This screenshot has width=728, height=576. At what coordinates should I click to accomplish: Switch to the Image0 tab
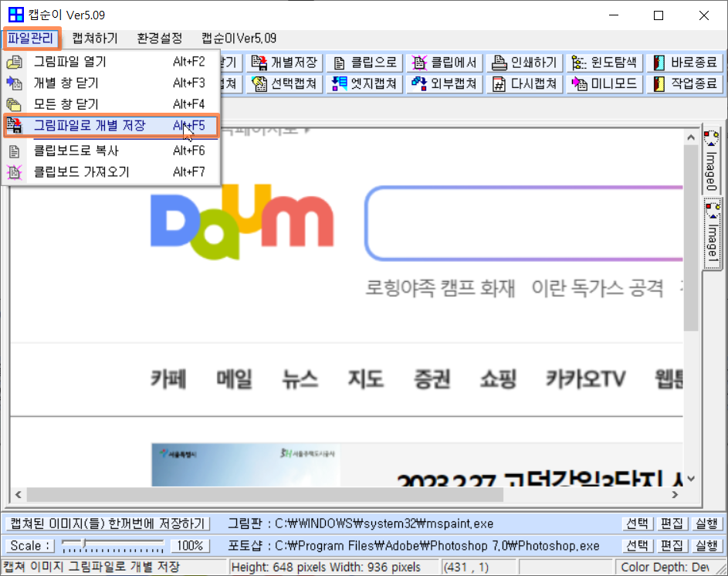tap(711, 161)
